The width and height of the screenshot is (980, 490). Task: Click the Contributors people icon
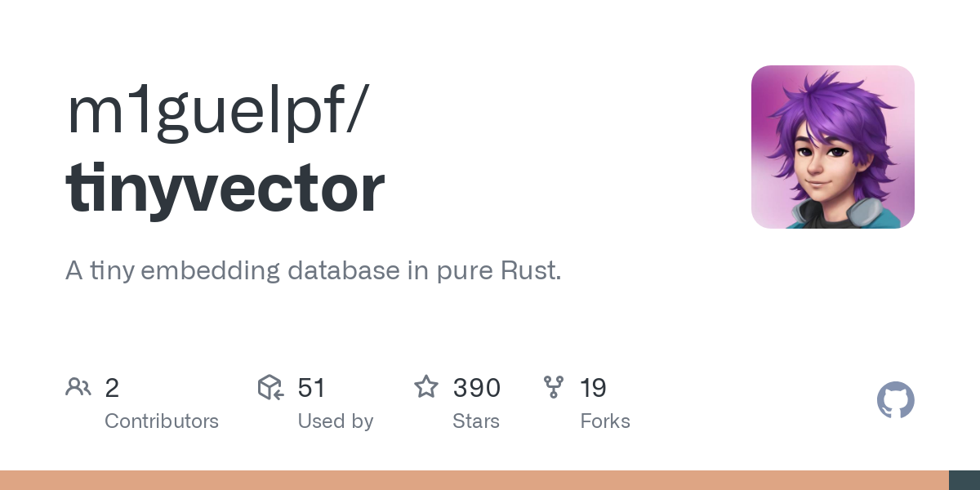[x=78, y=387]
